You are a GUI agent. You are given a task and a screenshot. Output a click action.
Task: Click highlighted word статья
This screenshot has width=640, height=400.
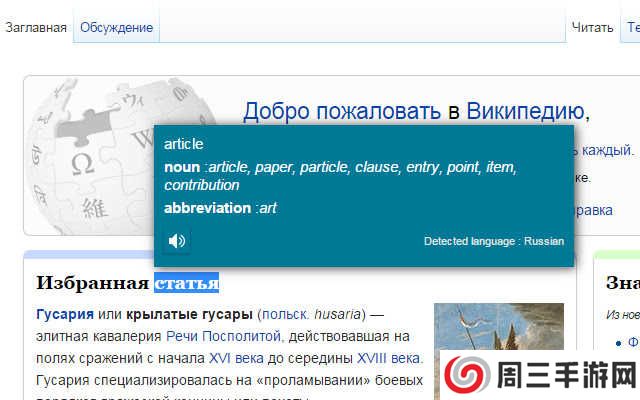(x=187, y=283)
